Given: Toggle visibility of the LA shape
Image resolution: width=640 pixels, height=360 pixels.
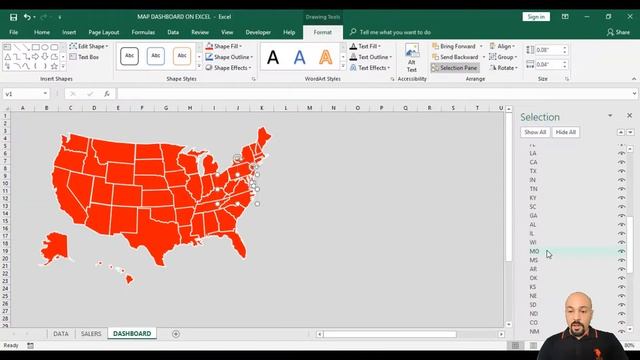Looking at the screenshot, I should pos(621,153).
